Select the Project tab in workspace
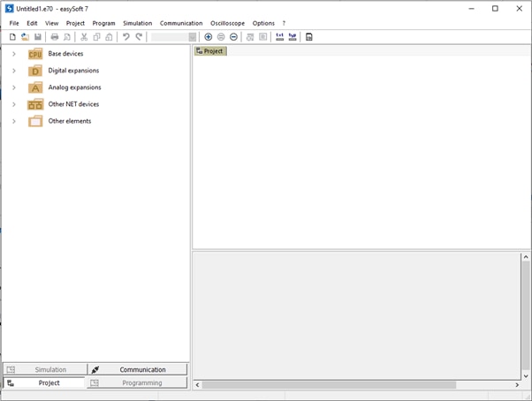This screenshot has width=532, height=401. coord(210,51)
